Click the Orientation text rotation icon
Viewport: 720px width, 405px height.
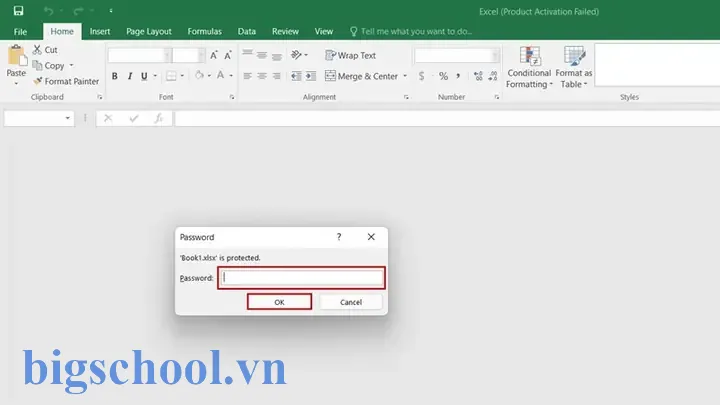tap(297, 55)
